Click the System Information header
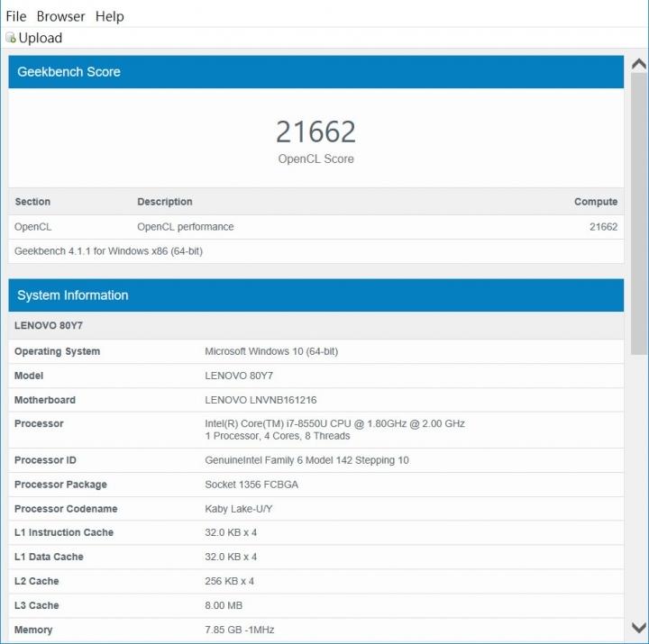The width and height of the screenshot is (649, 644). pyautogui.click(x=316, y=295)
